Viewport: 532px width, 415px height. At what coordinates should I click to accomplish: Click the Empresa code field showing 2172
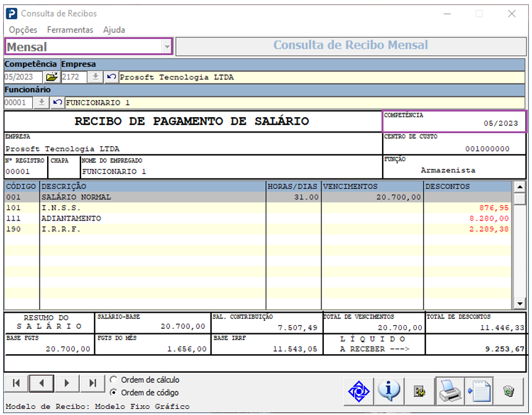point(74,77)
